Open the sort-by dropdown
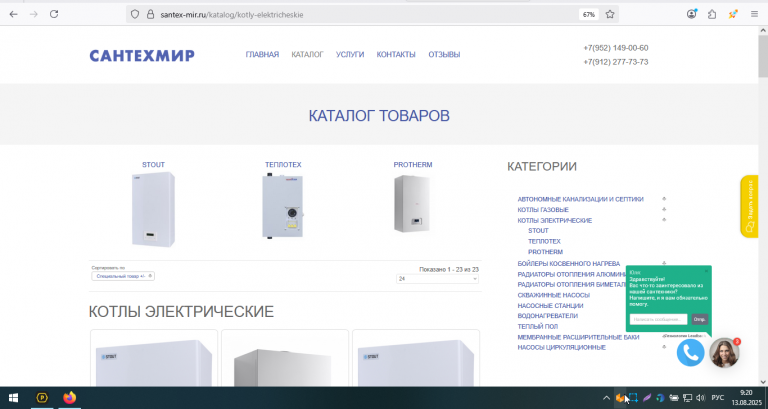The width and height of the screenshot is (768, 409). pos(123,276)
